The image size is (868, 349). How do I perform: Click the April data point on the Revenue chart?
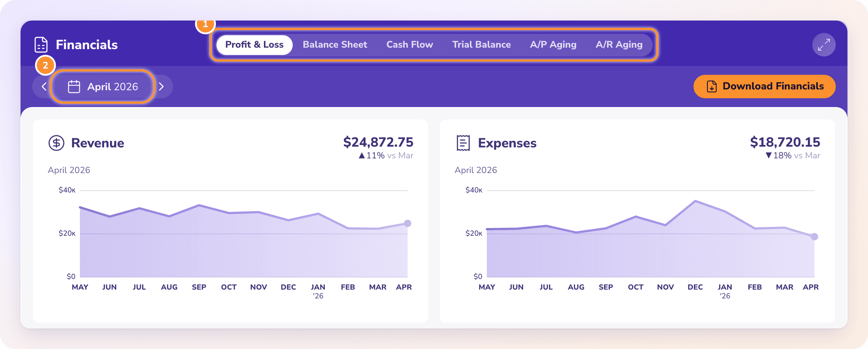click(408, 223)
